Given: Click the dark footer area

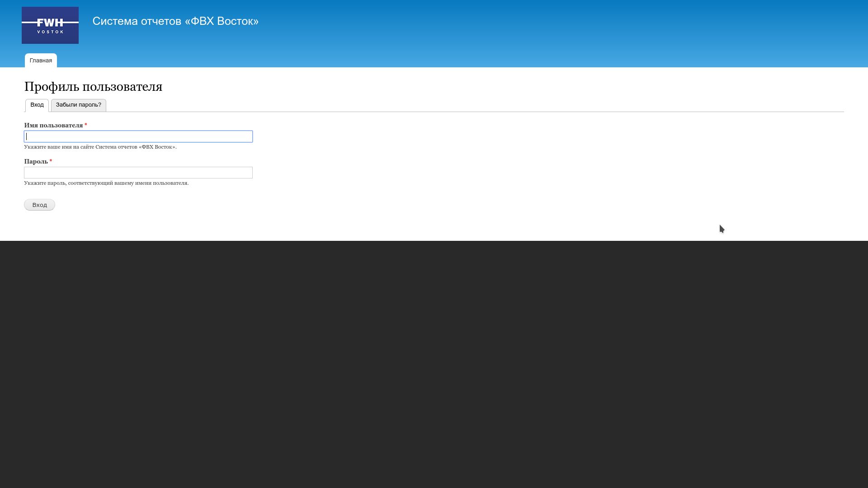Looking at the screenshot, I should click(434, 361).
